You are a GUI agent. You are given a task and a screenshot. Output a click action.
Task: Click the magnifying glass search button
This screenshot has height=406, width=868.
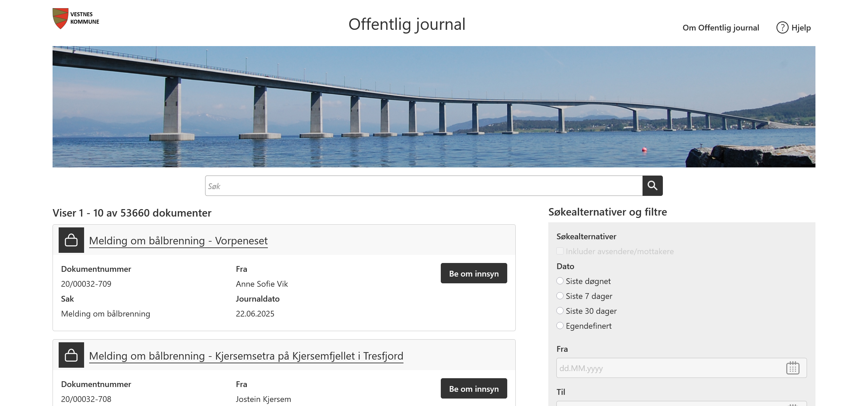tap(652, 186)
